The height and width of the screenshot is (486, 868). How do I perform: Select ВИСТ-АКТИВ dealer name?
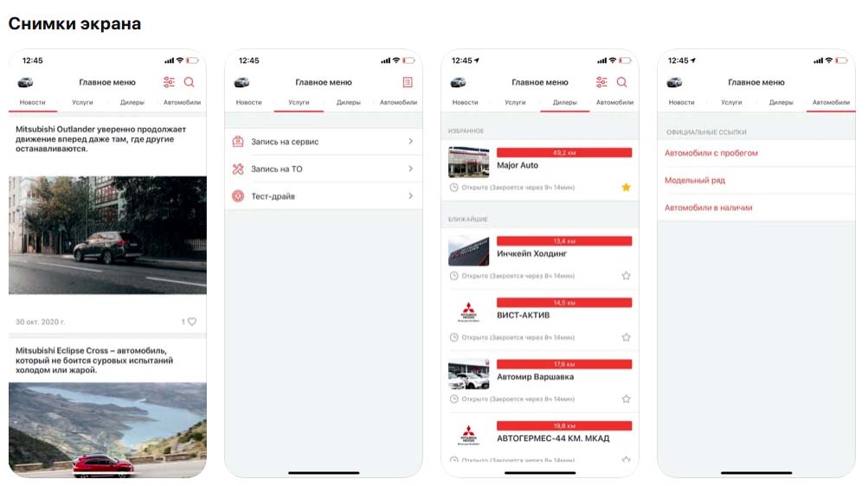[523, 315]
